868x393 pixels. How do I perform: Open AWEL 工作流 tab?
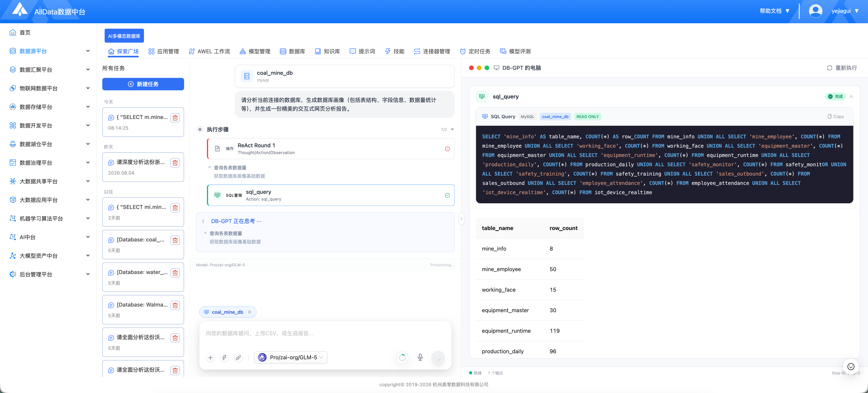pyautogui.click(x=209, y=51)
